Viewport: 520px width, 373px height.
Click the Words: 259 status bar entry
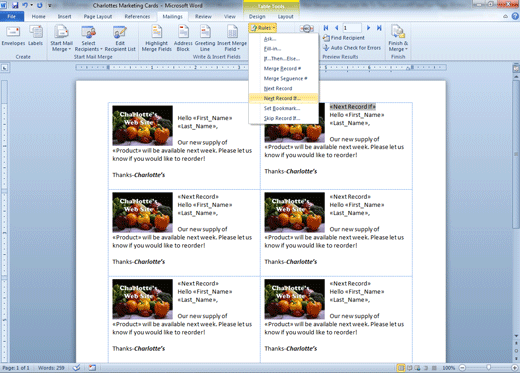point(51,368)
